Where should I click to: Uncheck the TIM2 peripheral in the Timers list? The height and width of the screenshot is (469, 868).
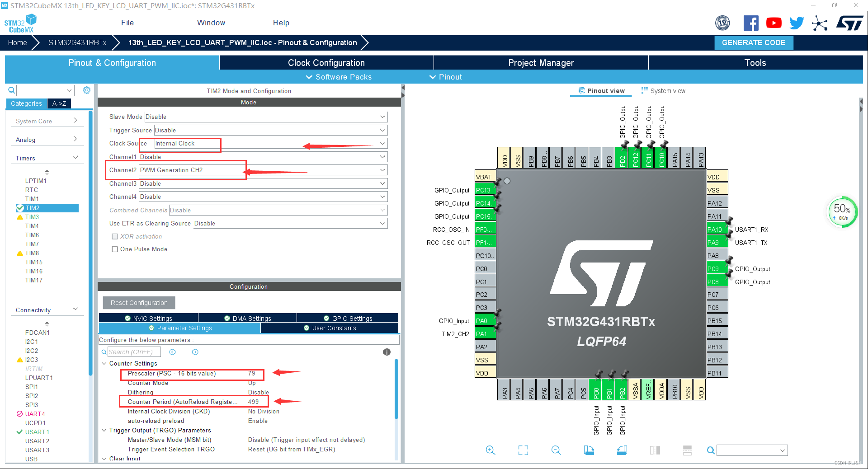pyautogui.click(x=20, y=208)
